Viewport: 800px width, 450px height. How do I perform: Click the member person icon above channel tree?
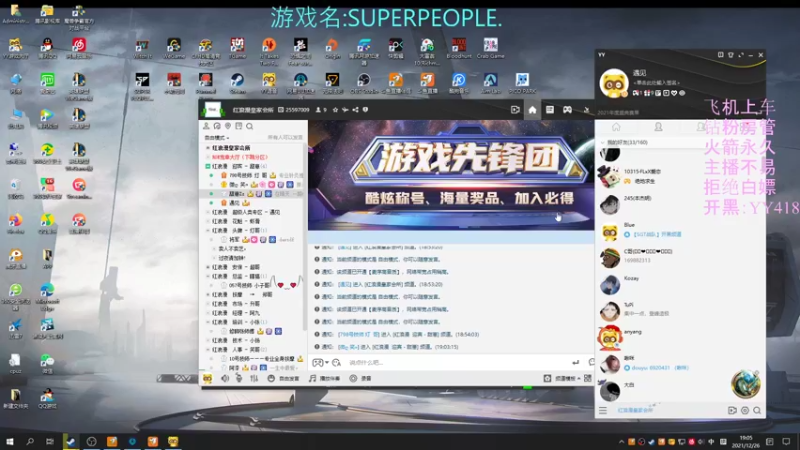(x=206, y=126)
